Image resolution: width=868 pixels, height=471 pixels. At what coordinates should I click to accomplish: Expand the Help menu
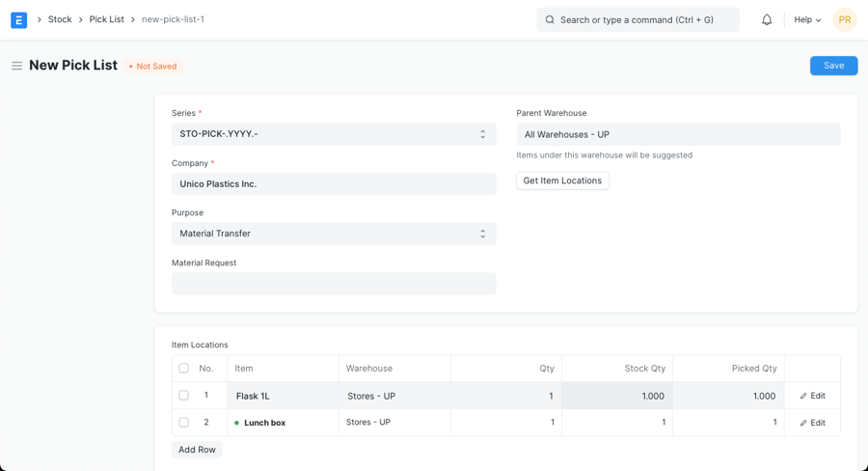point(807,19)
